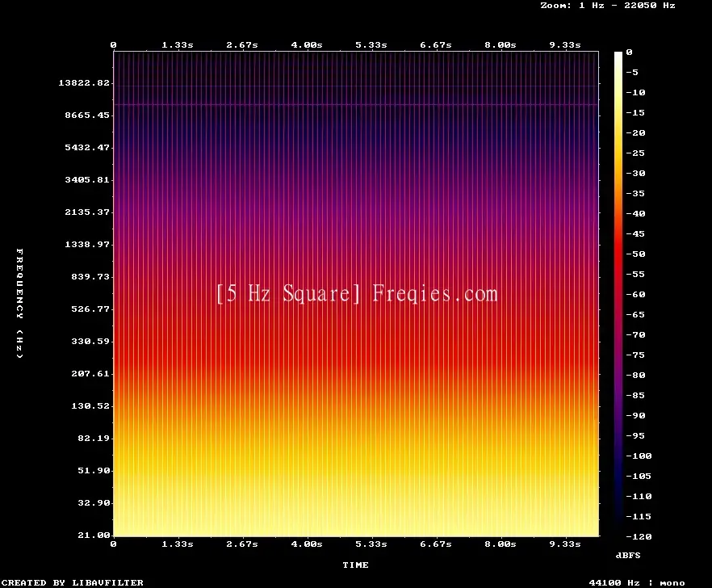Image resolution: width=712 pixels, height=588 pixels.
Task: Click the TIME axis title
Action: pyautogui.click(x=355, y=565)
